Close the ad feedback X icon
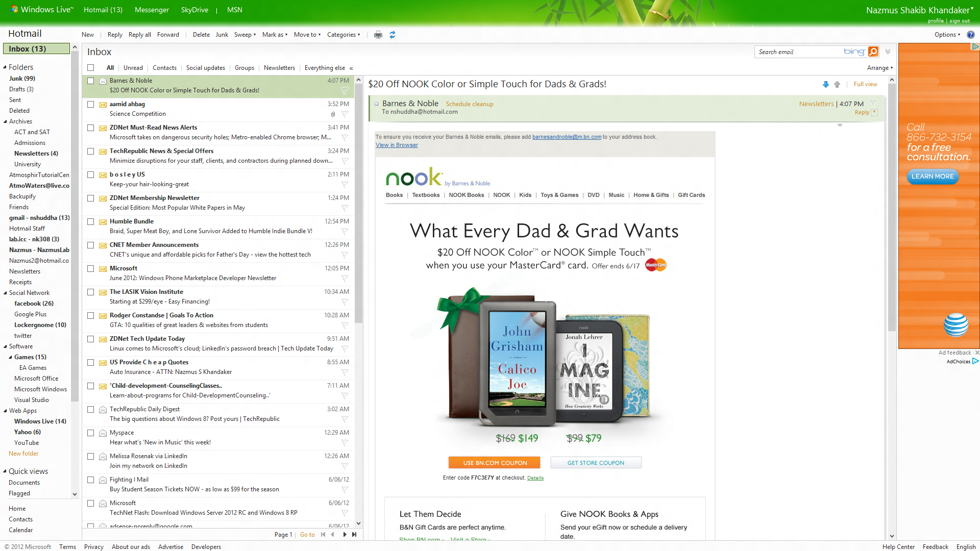Image resolution: width=980 pixels, height=551 pixels. [977, 353]
